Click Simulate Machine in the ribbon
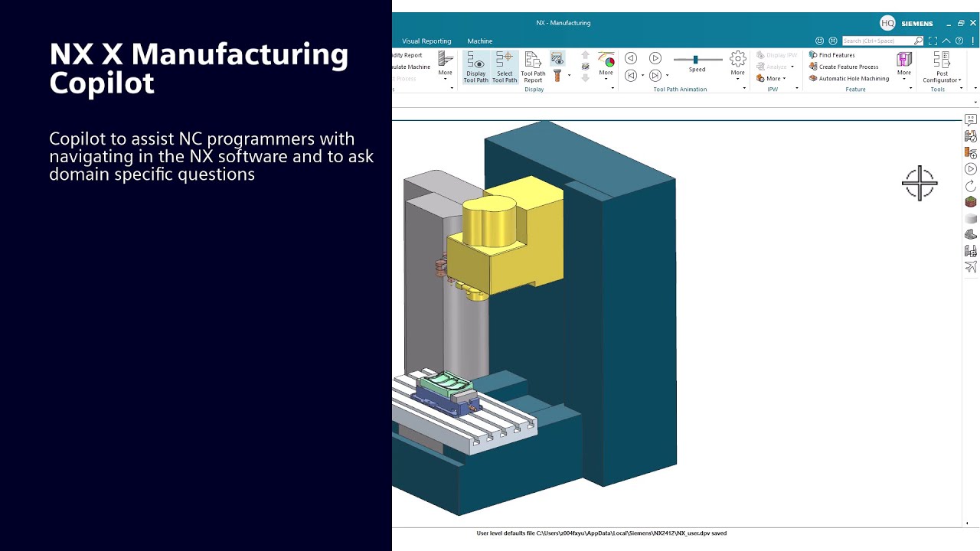 412,67
